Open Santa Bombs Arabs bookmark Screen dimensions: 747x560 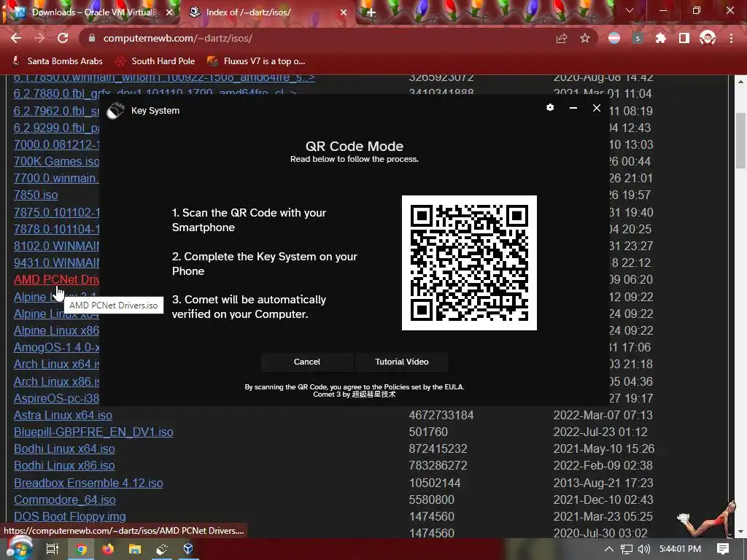coord(57,61)
